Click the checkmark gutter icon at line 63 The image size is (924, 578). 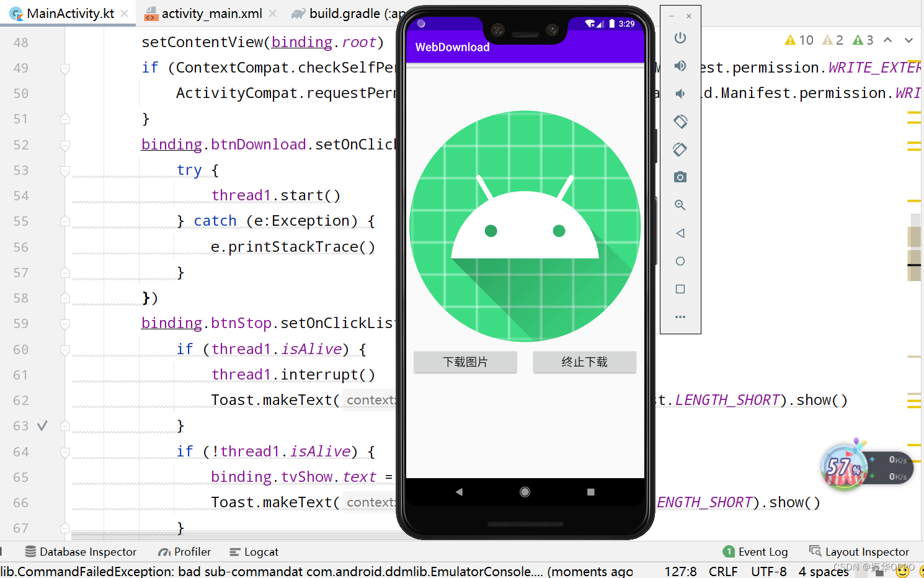point(42,426)
